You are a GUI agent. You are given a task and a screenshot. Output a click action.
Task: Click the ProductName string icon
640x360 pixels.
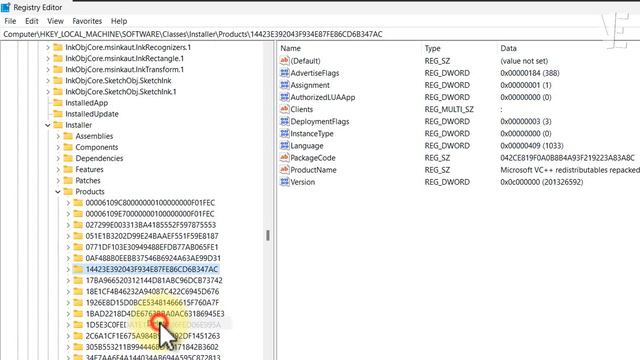(x=284, y=170)
